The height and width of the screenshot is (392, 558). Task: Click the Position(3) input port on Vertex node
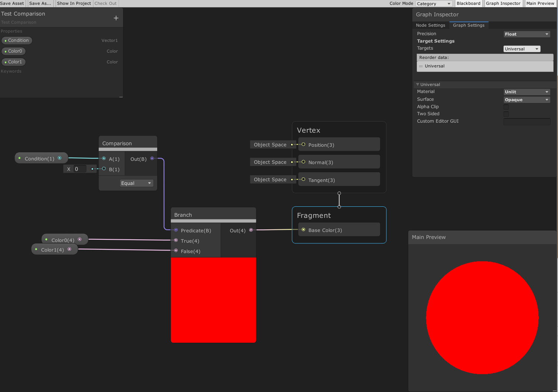pyautogui.click(x=304, y=145)
